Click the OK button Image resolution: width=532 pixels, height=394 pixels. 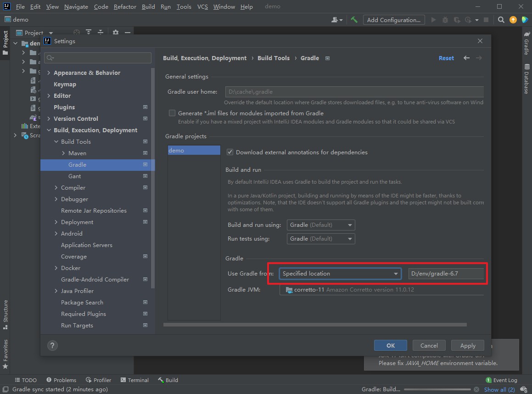391,345
